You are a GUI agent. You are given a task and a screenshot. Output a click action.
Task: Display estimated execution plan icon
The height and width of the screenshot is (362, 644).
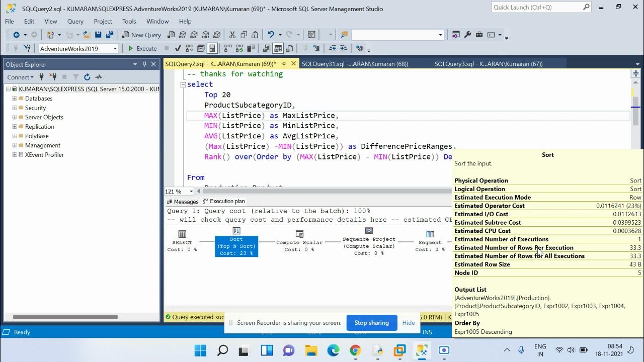tap(189, 48)
